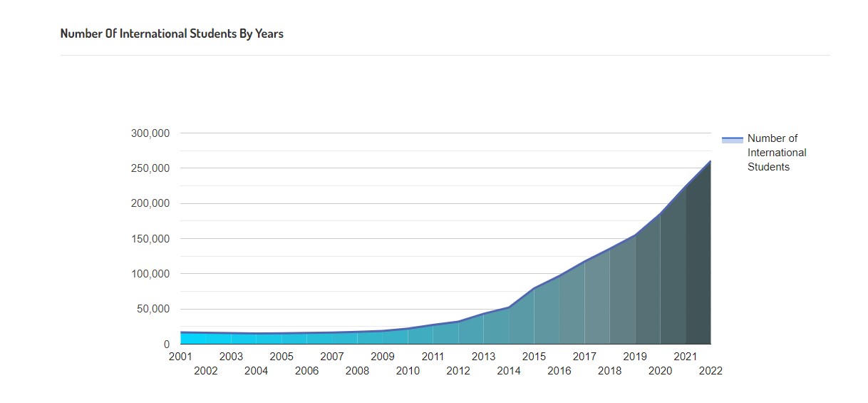This screenshot has height=403, width=868.
Task: Click the 2012 x-axis year label
Action: pos(458,371)
